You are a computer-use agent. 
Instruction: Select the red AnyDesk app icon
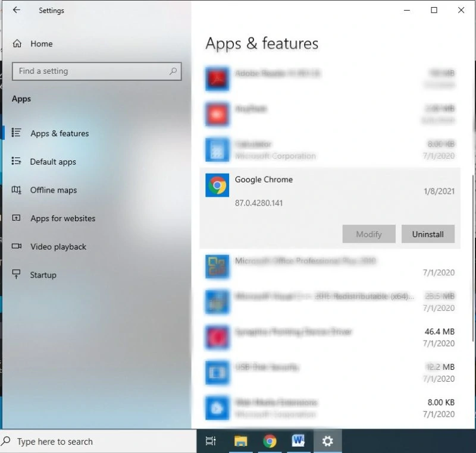coord(217,114)
